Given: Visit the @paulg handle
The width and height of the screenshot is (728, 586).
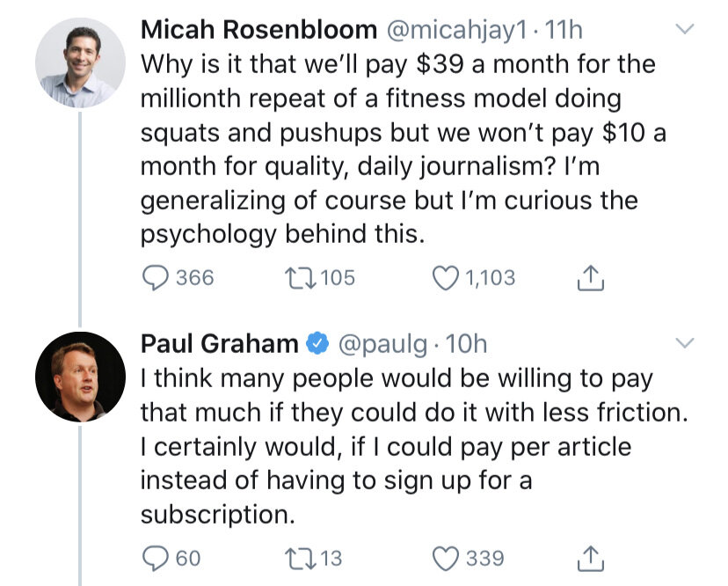Looking at the screenshot, I should (384, 344).
